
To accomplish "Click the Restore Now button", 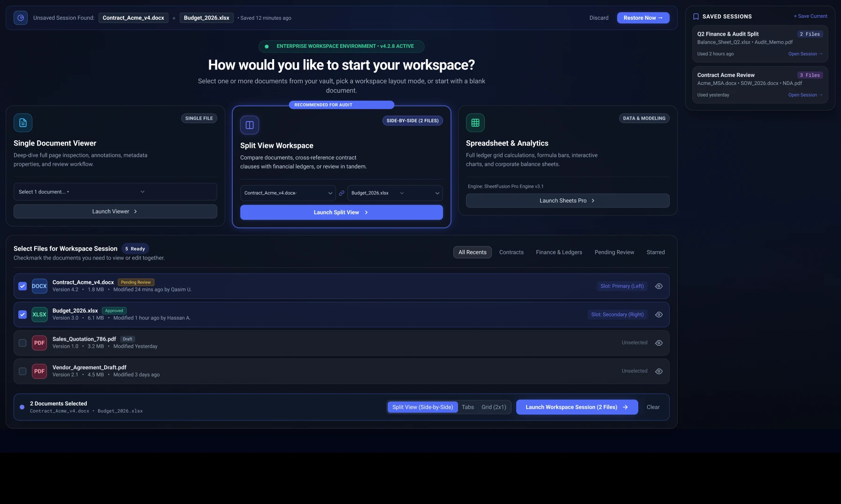I will (x=643, y=18).
